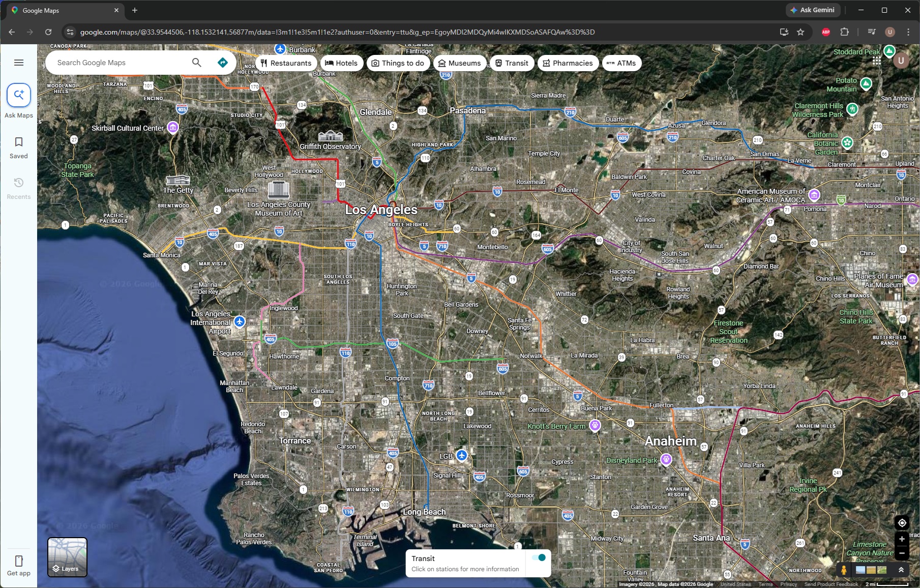Screen dimensions: 920x588
Task: Select the ATMs category chip
Action: pos(621,63)
